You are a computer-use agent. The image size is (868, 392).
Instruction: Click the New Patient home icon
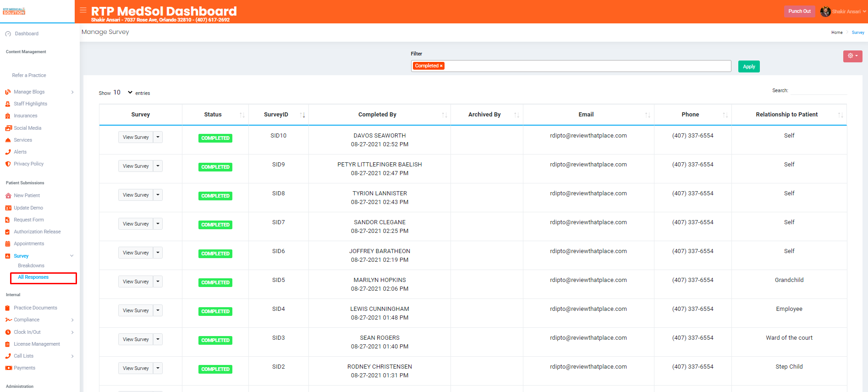point(8,196)
